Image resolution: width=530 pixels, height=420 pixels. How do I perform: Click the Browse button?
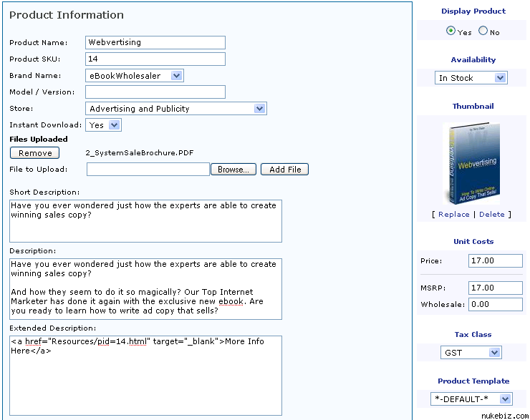pos(233,170)
